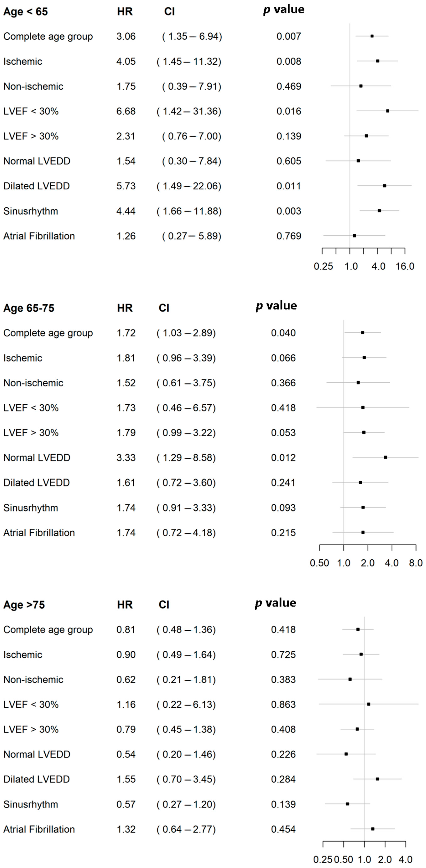The height and width of the screenshot is (868, 426).
Task: Click the p value 0.003
Action: (x=289, y=211)
